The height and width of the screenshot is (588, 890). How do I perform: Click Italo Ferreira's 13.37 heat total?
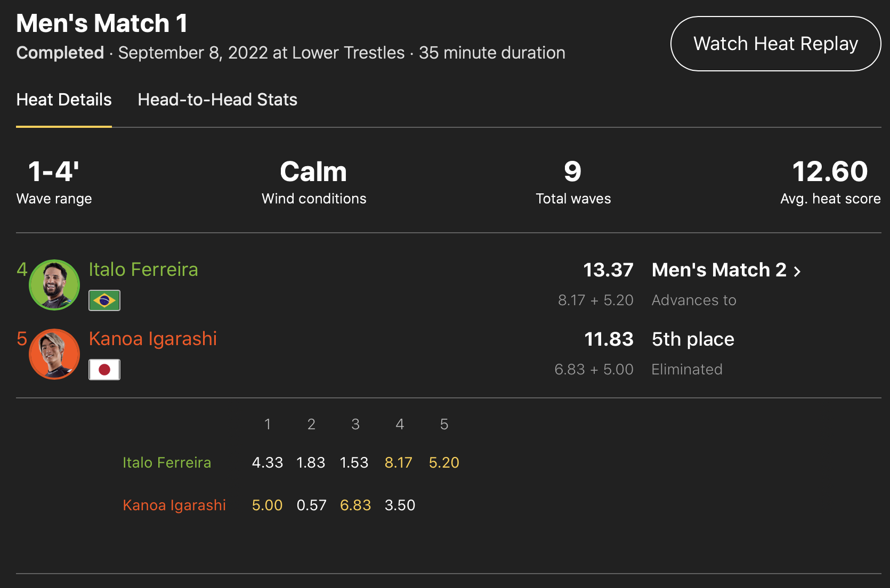click(x=608, y=270)
